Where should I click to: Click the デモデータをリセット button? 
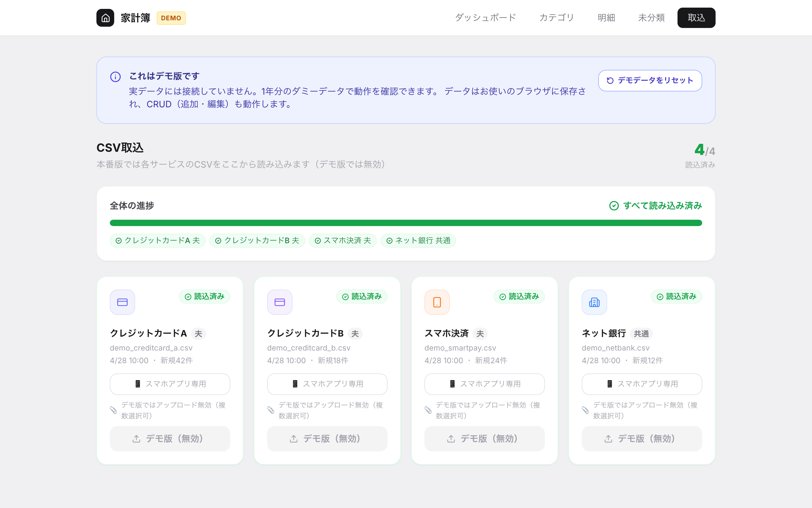(650, 81)
